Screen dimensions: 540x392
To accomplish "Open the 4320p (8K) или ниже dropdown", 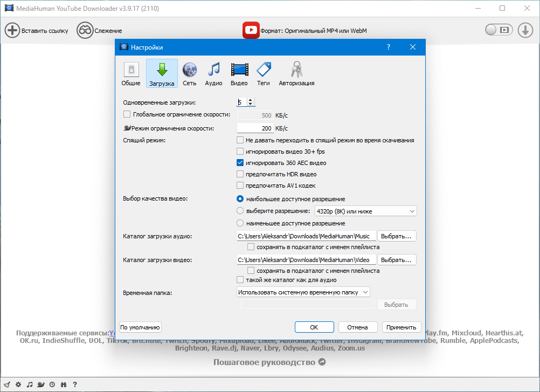I will coord(366,211).
